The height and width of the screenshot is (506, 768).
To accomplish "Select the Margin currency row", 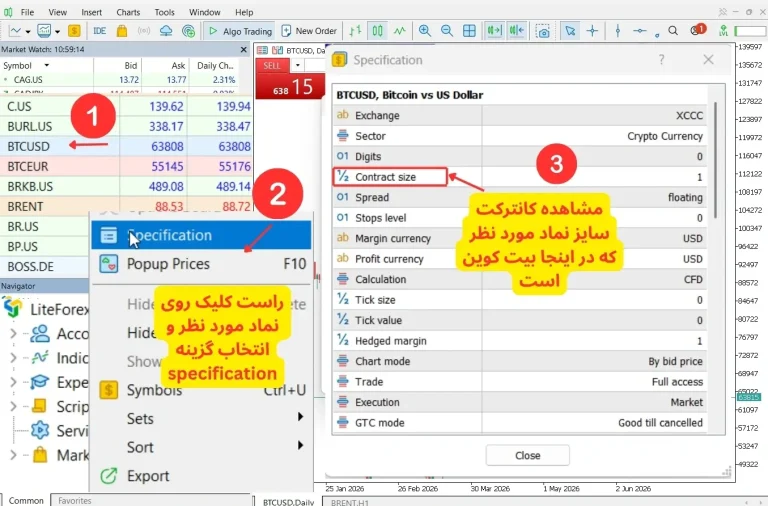I will pyautogui.click(x=520, y=238).
